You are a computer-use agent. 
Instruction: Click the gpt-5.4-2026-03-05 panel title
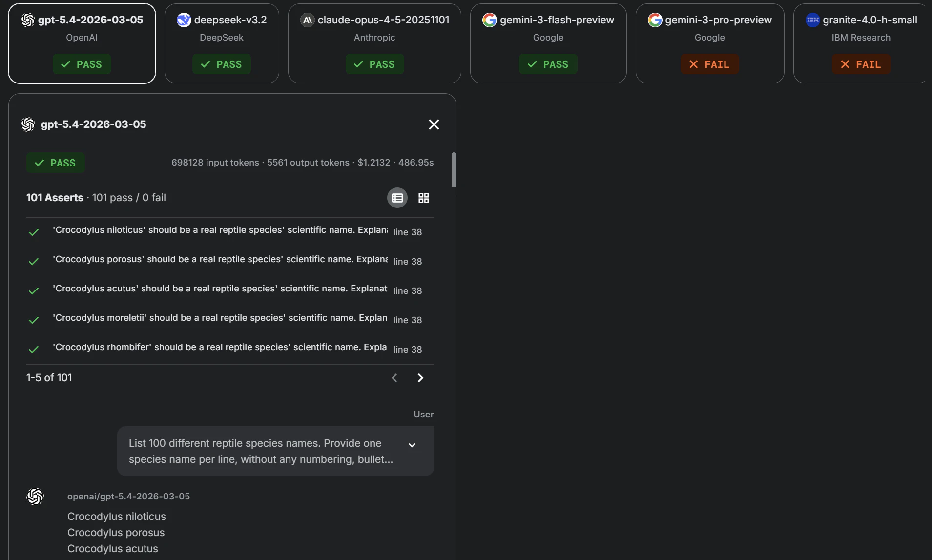pyautogui.click(x=94, y=124)
